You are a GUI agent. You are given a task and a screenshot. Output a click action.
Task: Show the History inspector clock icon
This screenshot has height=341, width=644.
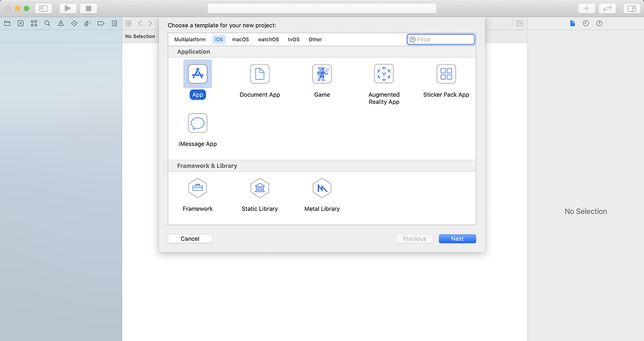tap(586, 23)
